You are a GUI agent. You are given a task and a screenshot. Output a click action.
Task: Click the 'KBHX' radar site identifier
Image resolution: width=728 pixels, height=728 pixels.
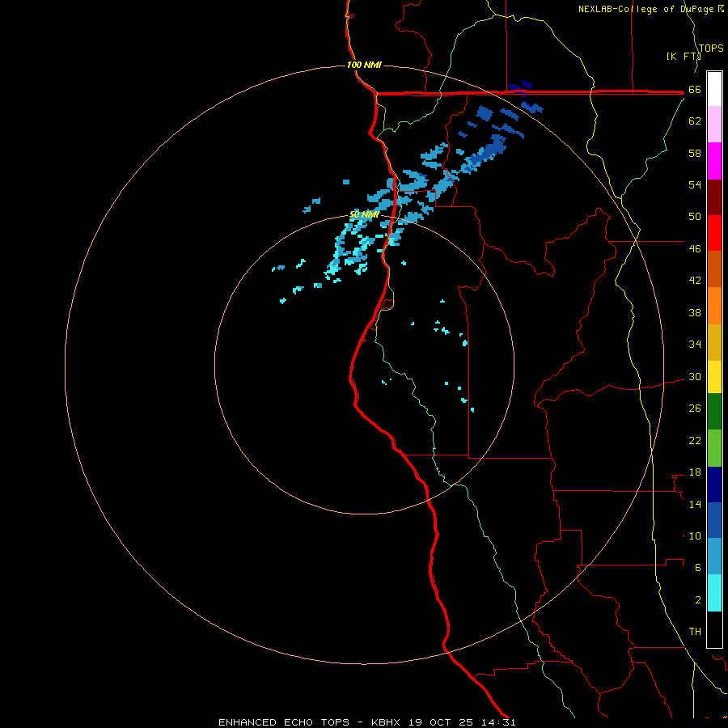point(386,722)
